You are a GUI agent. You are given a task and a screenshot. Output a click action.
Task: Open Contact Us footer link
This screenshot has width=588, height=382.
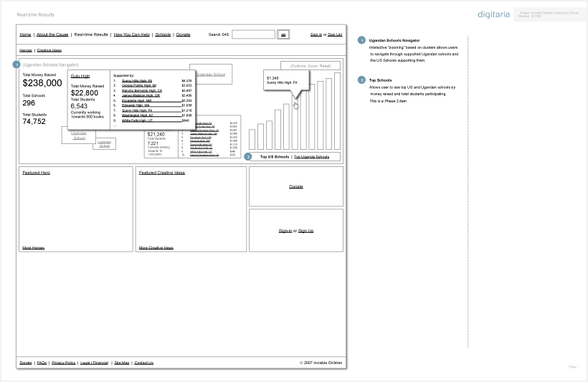144,363
